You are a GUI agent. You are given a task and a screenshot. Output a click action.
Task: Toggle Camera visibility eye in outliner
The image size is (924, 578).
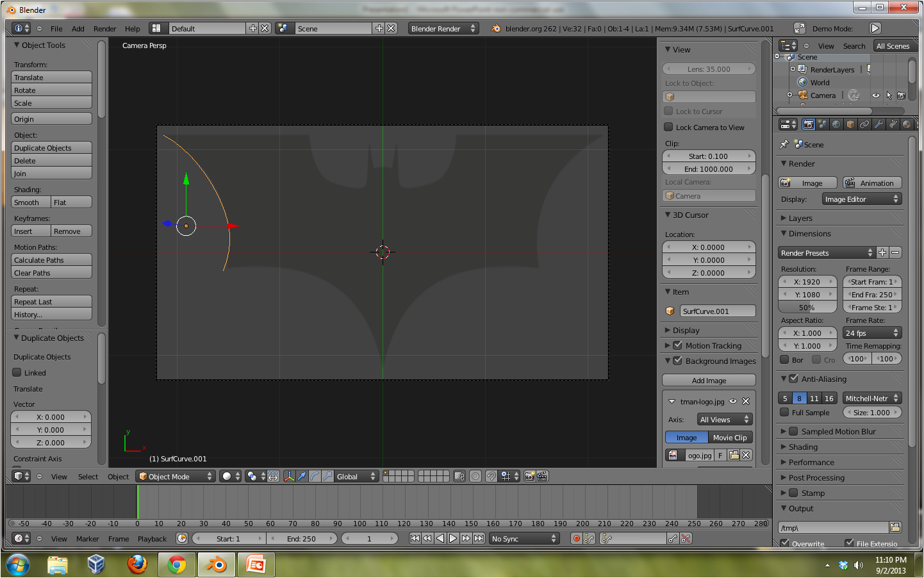(875, 95)
